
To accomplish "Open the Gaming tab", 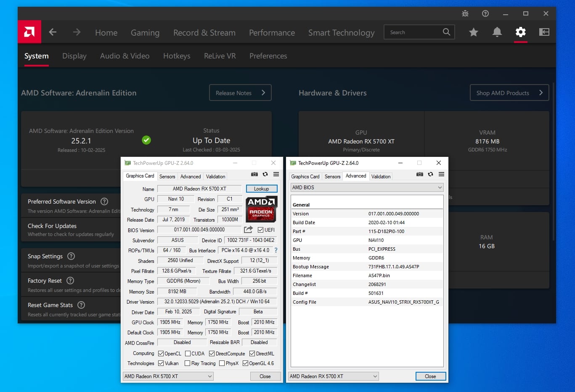I will (x=145, y=32).
